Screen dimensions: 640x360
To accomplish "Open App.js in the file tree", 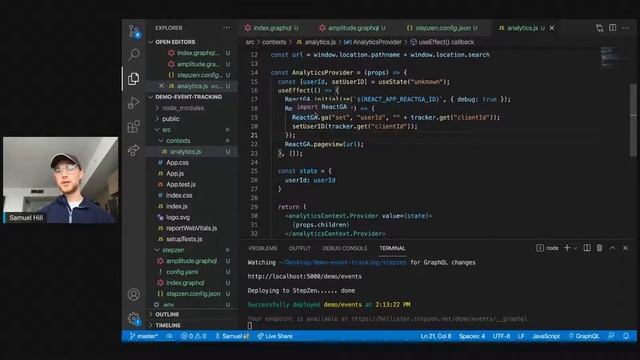I will (175, 173).
